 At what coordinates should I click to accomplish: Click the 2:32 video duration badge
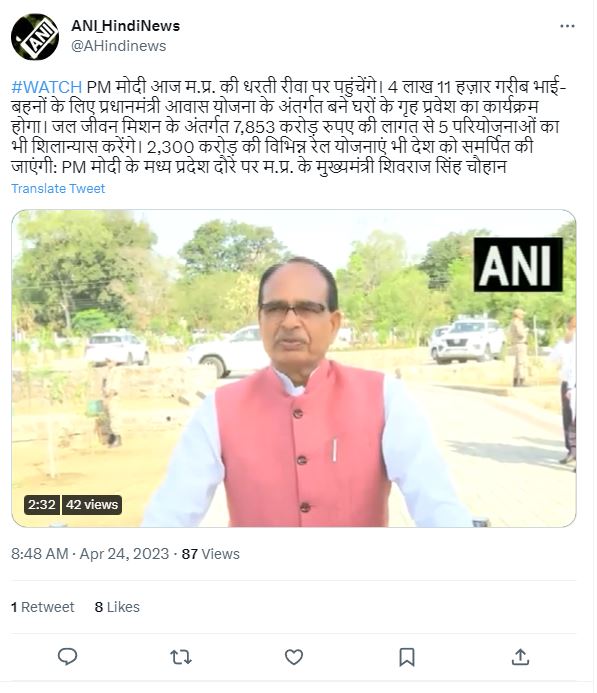(x=42, y=505)
